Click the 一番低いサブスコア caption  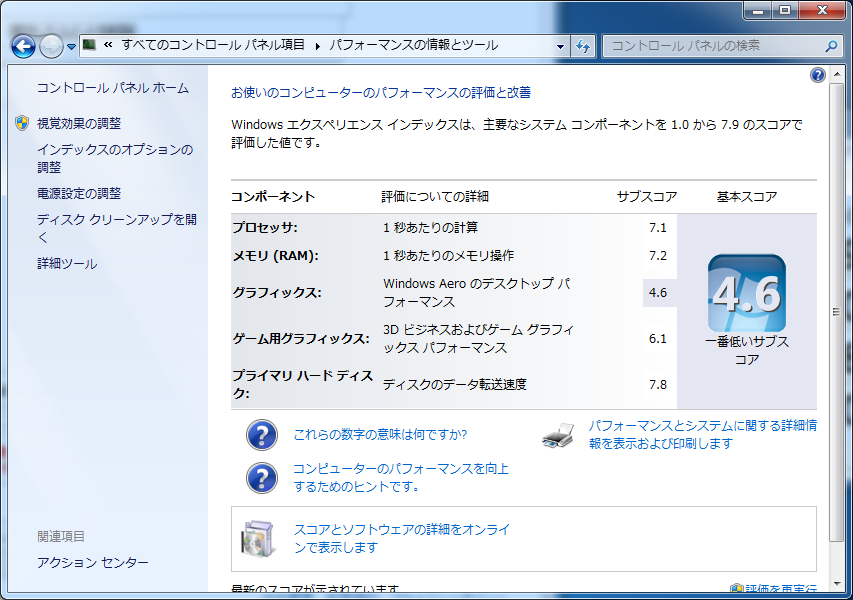pyautogui.click(x=747, y=351)
